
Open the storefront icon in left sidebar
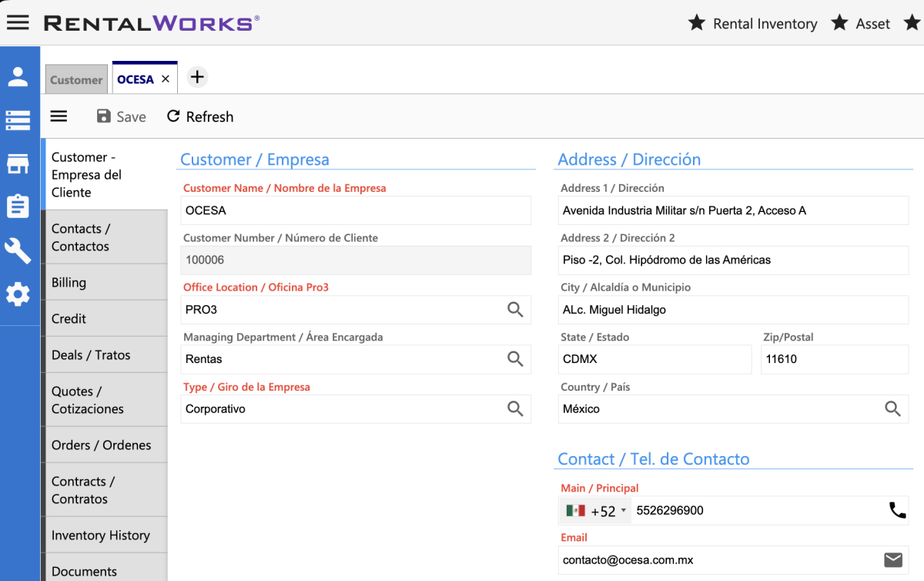(x=18, y=163)
